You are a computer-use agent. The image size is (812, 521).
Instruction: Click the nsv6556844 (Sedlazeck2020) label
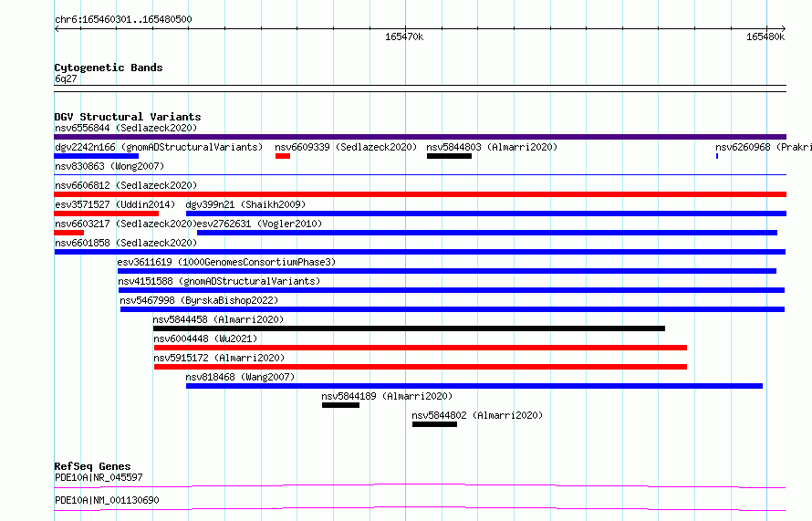(x=126, y=128)
